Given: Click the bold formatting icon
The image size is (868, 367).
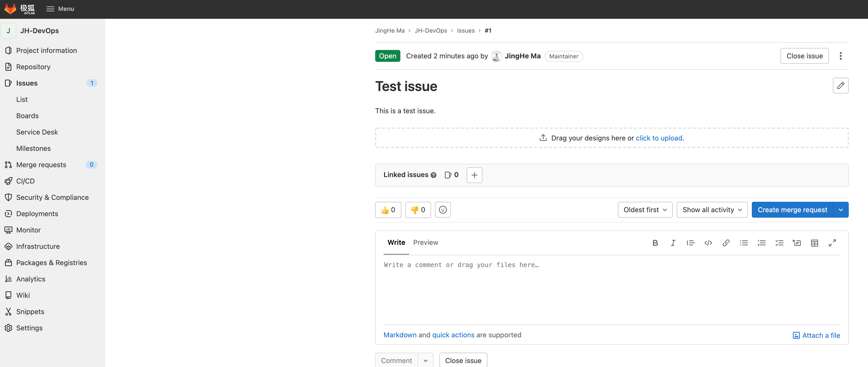Looking at the screenshot, I should [655, 243].
